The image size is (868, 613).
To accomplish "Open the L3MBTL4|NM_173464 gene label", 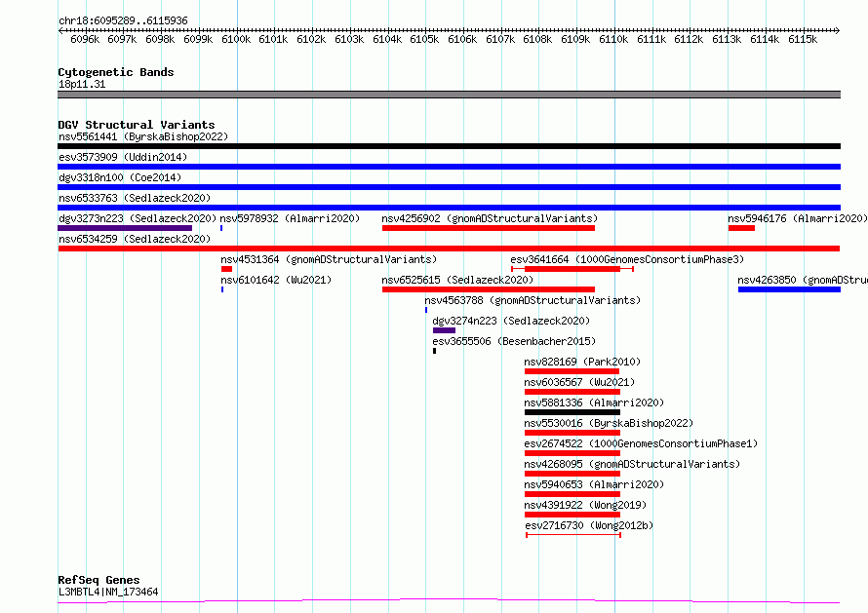I will [108, 592].
